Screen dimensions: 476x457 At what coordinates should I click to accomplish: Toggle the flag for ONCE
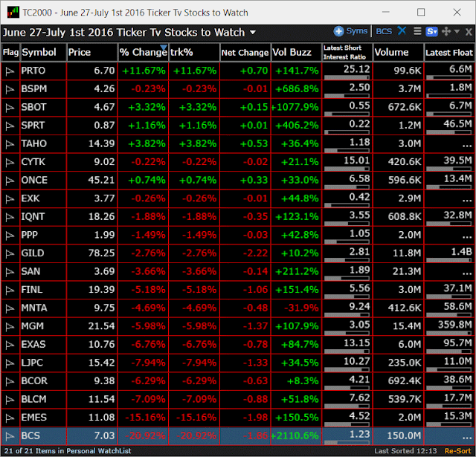tap(10, 181)
